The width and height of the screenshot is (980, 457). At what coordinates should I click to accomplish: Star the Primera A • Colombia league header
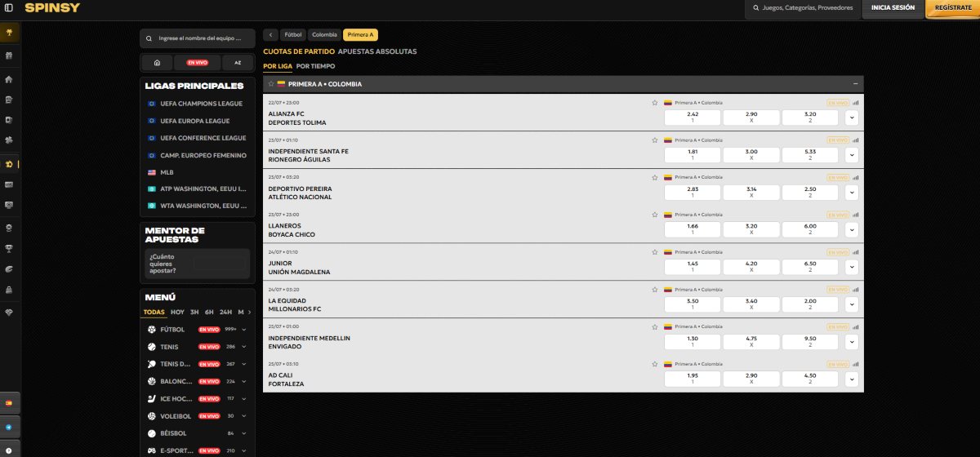click(271, 84)
